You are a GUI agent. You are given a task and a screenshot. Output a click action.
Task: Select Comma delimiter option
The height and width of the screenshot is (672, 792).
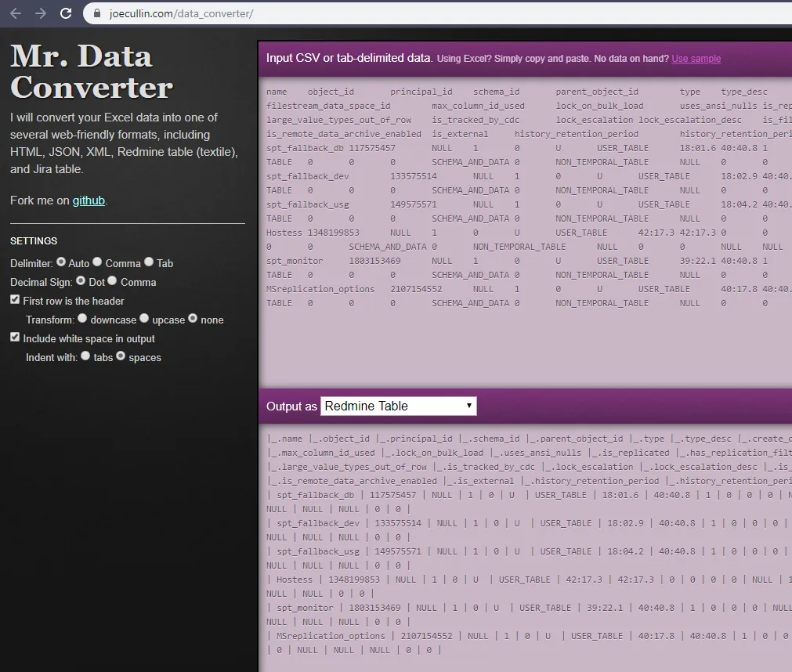[97, 262]
